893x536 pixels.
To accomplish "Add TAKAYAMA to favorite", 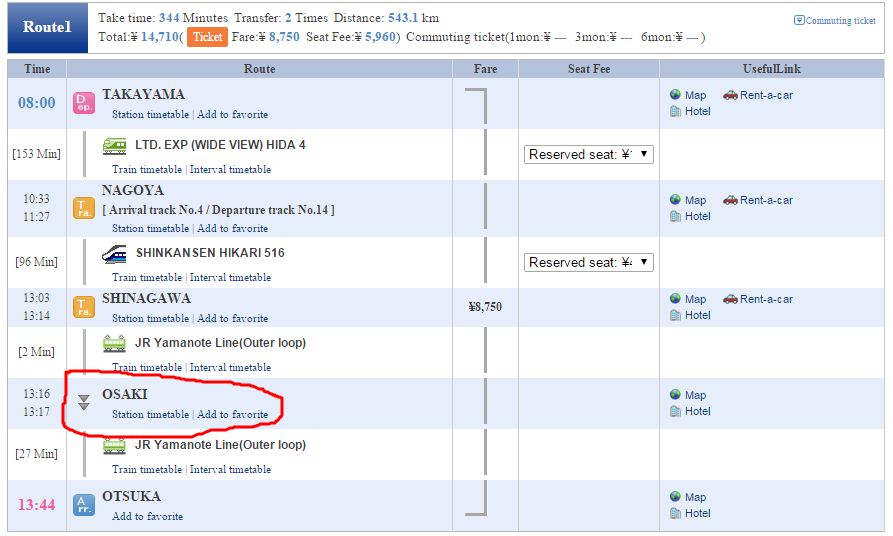I will click(232, 114).
